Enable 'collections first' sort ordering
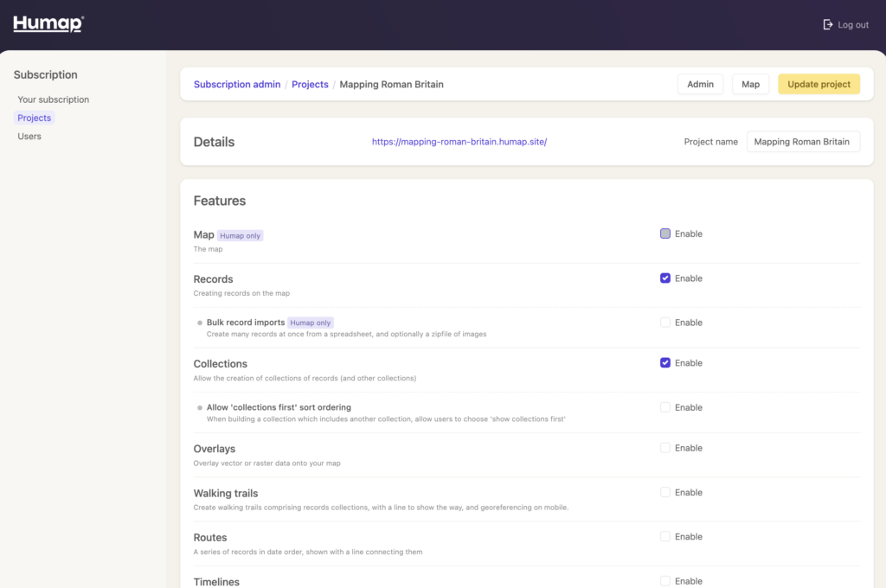Image resolution: width=886 pixels, height=588 pixels. [x=665, y=407]
